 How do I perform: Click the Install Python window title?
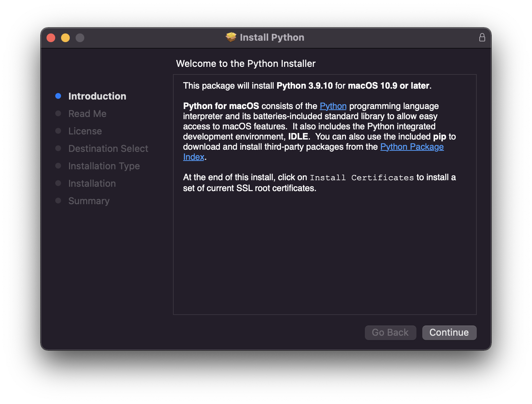click(x=272, y=37)
